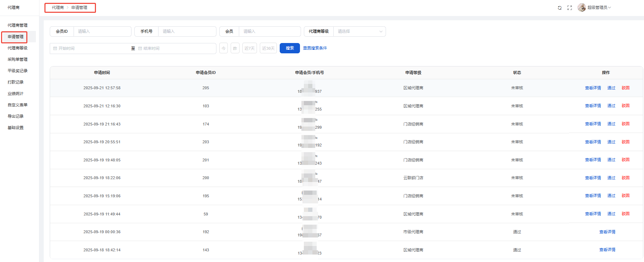Screen dimensions: 644x262
Task: Click the 重置搜索条件 link
Action: pos(315,48)
